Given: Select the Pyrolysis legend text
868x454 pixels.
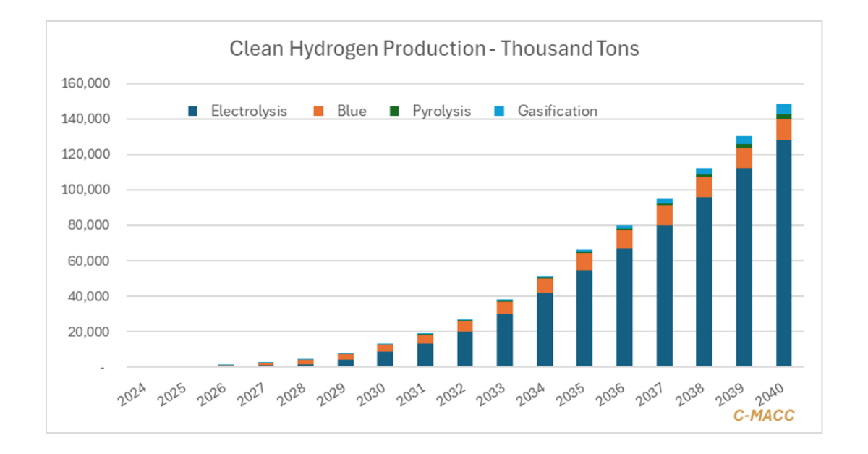Looking at the screenshot, I should pos(441,112).
